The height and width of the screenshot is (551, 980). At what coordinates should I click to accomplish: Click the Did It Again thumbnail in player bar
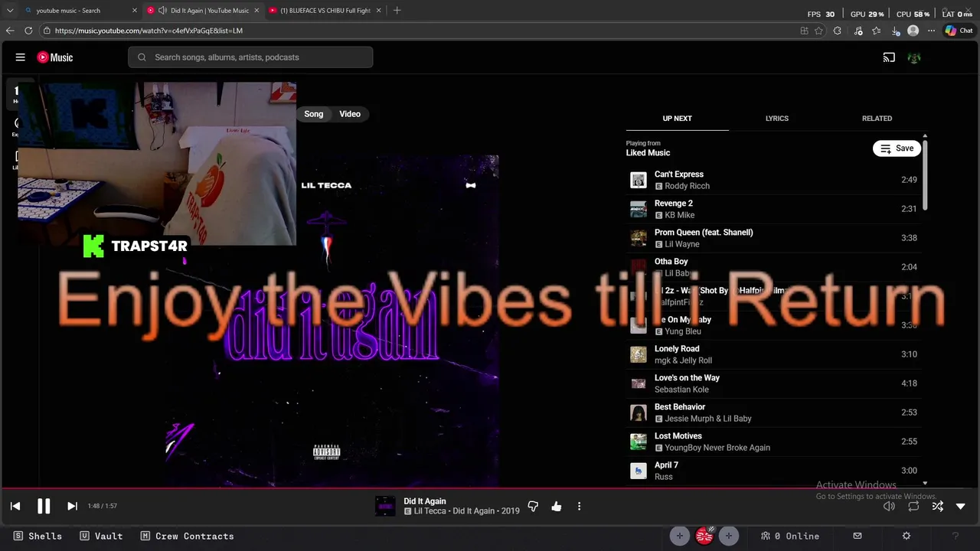(x=385, y=506)
